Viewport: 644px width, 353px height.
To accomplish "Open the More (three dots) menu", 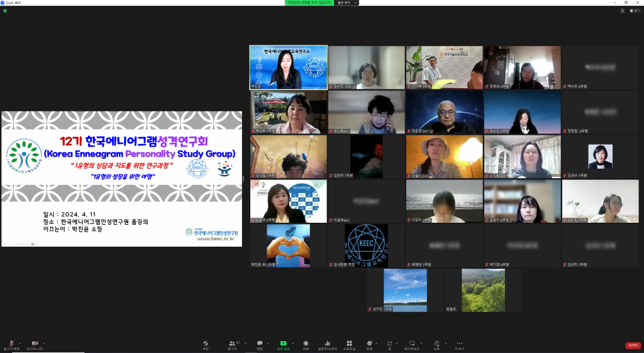I will pos(459,345).
